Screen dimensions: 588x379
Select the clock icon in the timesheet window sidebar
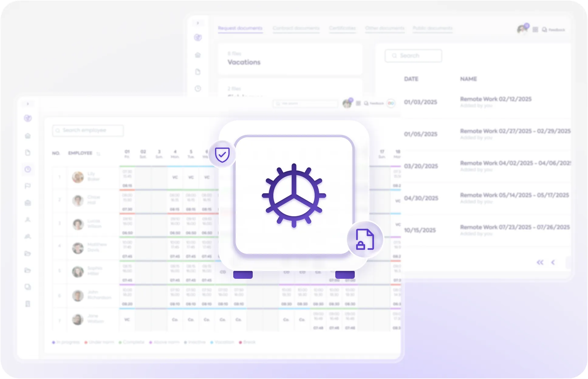click(28, 169)
